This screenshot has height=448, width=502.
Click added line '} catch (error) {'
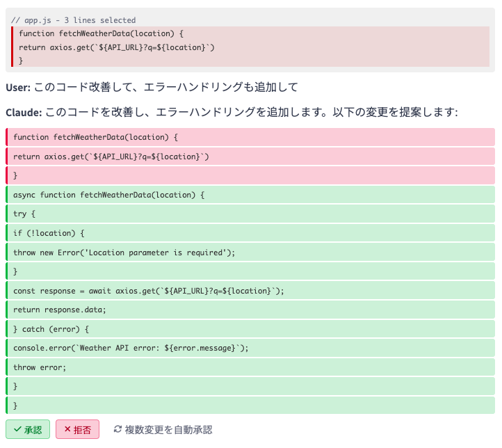(250, 329)
